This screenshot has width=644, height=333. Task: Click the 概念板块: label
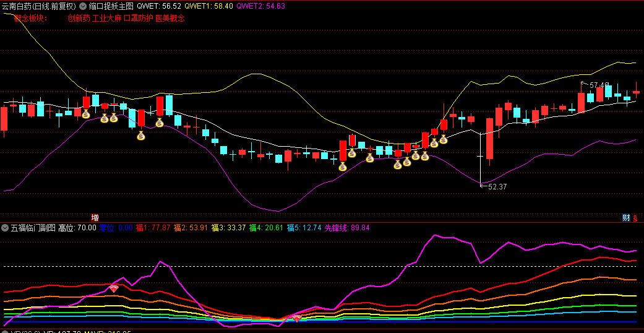tap(31, 18)
